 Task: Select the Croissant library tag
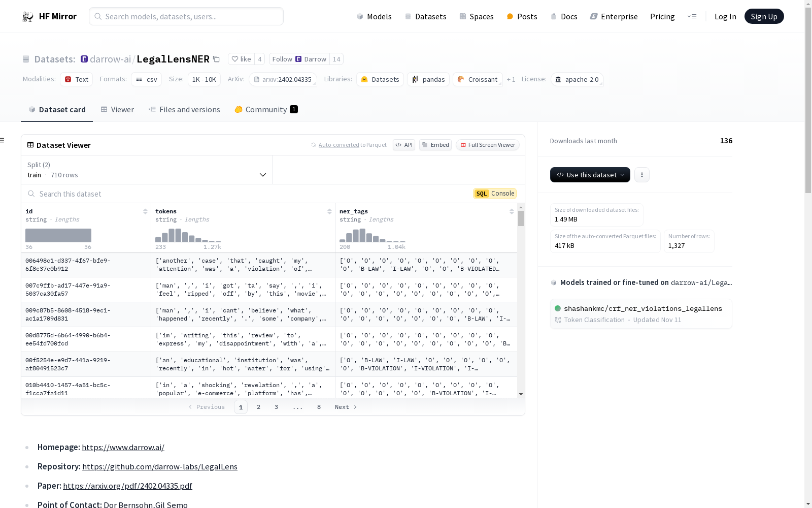[x=478, y=79]
